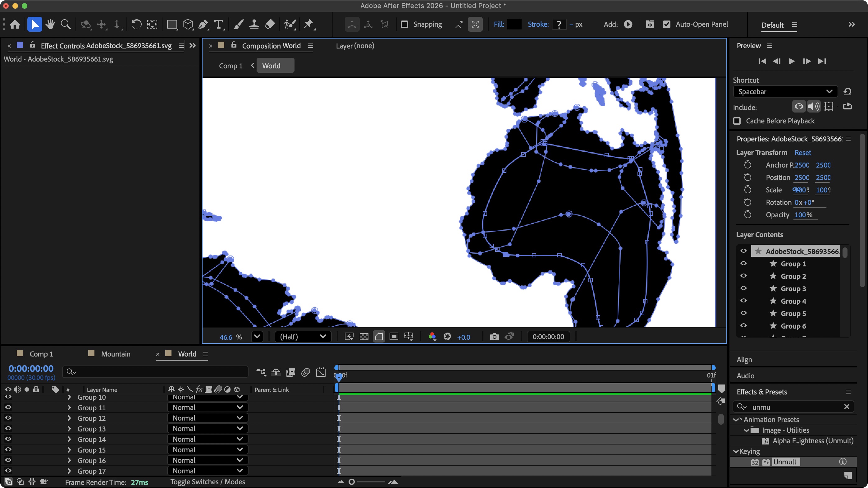Select the Pen tool
This screenshot has height=488, width=868.
tap(203, 24)
